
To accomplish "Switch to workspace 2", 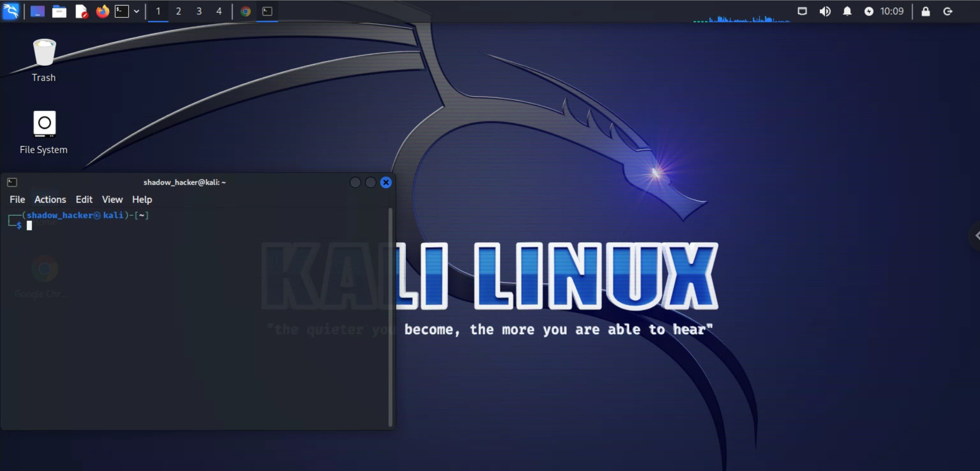I will pos(179,11).
